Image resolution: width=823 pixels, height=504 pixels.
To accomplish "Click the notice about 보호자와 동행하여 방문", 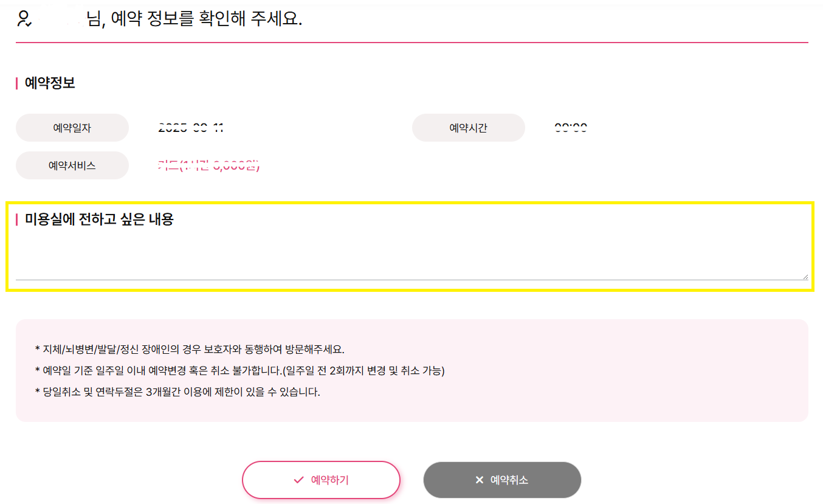I will [190, 350].
